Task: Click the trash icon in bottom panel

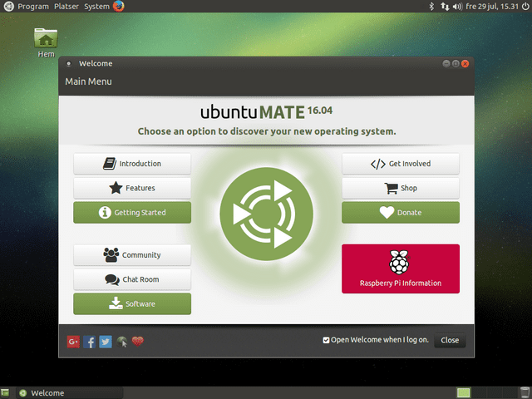Action: (525, 393)
